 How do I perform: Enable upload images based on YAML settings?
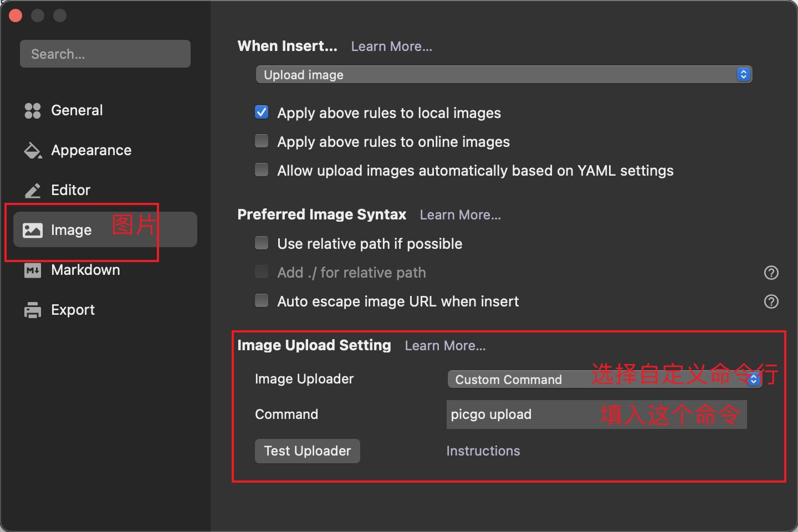(x=262, y=170)
